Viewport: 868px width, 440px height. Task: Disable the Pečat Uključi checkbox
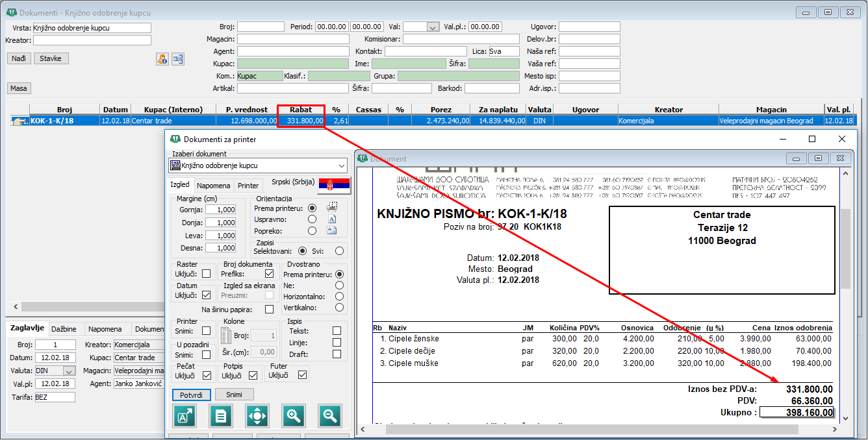pos(207,375)
